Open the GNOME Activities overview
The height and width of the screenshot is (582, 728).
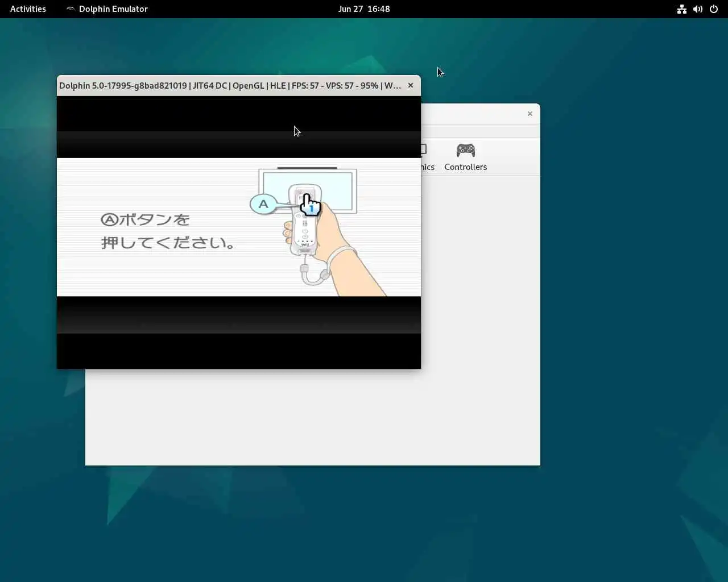[28, 9]
